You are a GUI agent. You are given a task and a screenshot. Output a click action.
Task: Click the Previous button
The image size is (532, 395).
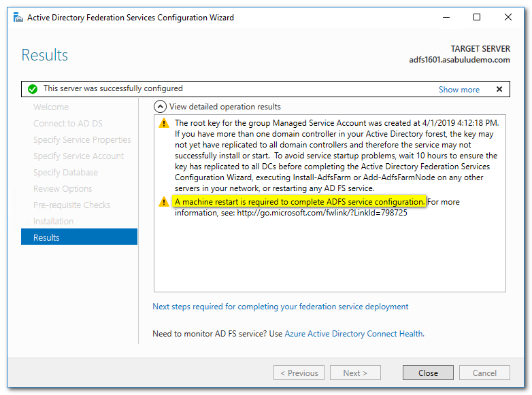(x=299, y=373)
